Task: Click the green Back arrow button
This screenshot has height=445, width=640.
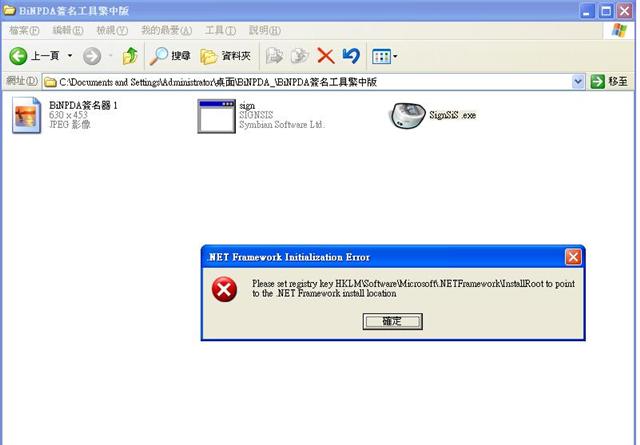Action: pos(18,56)
